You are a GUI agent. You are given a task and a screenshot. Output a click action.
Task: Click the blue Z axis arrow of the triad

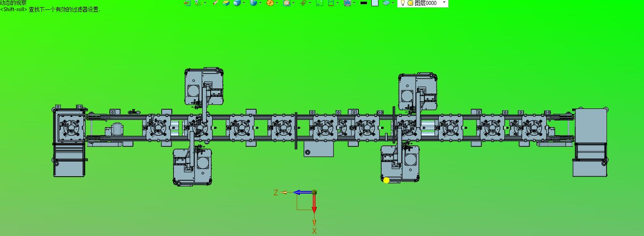[303, 192]
